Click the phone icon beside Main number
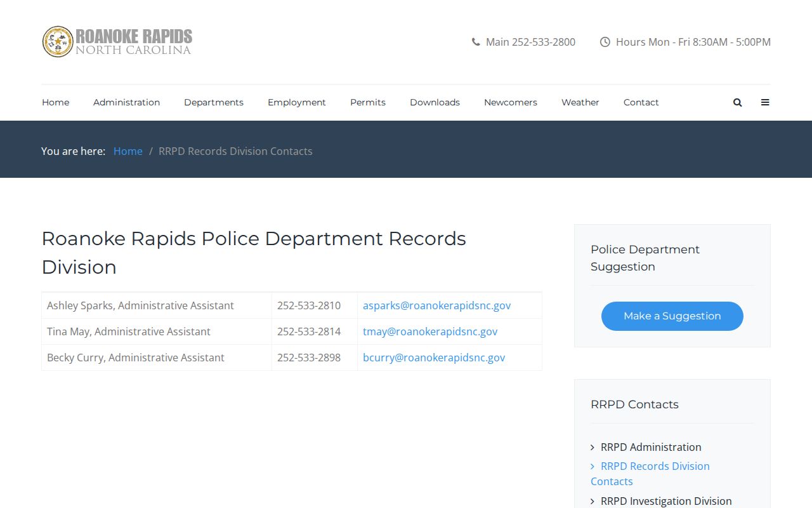This screenshot has width=812, height=508. pos(476,42)
